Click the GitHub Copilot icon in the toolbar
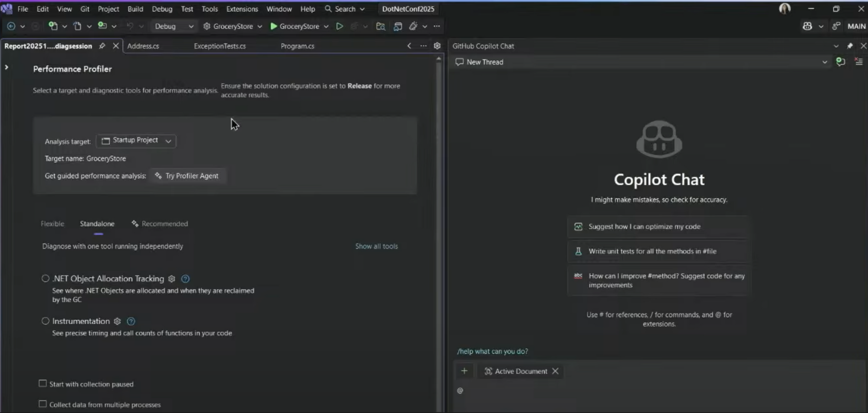 pos(807,26)
